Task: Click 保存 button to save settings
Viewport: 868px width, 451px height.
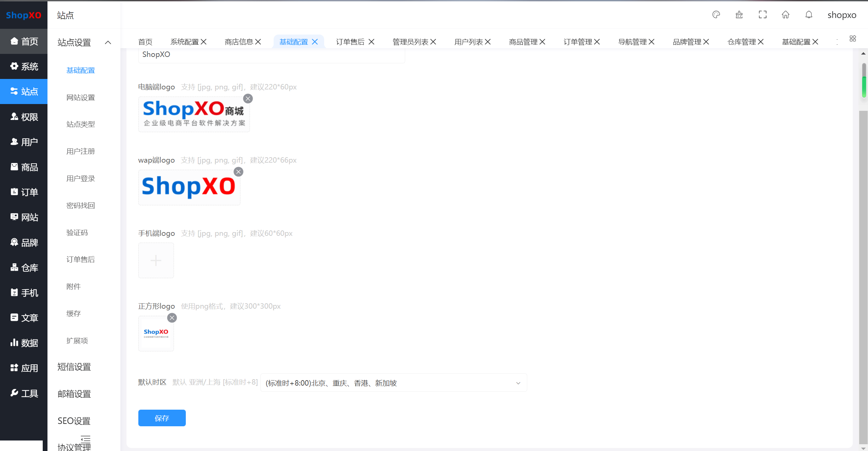Action: click(161, 418)
